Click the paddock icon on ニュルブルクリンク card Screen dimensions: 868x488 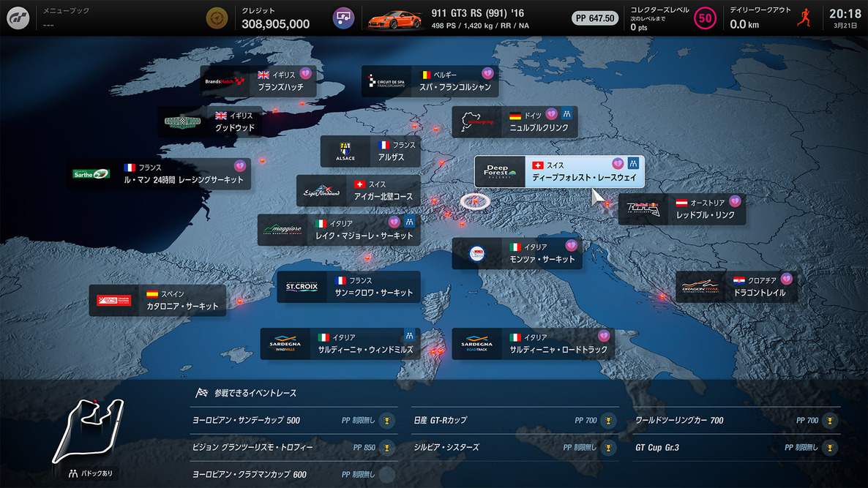tap(566, 115)
